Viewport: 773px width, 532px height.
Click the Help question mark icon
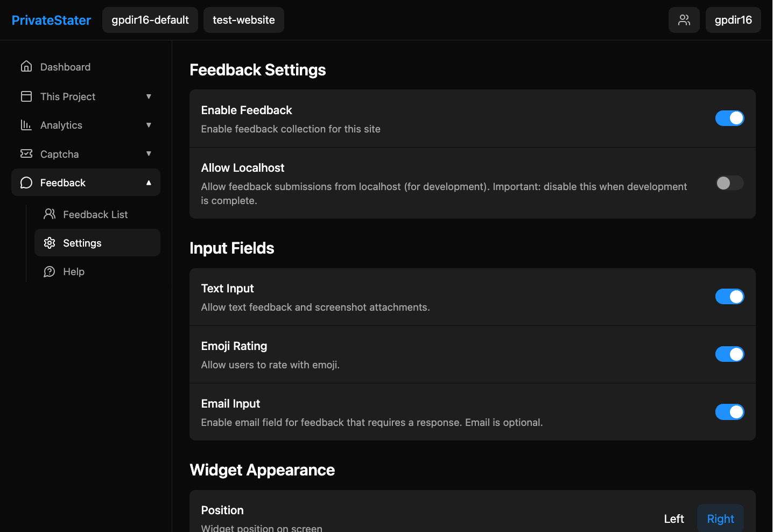(50, 271)
